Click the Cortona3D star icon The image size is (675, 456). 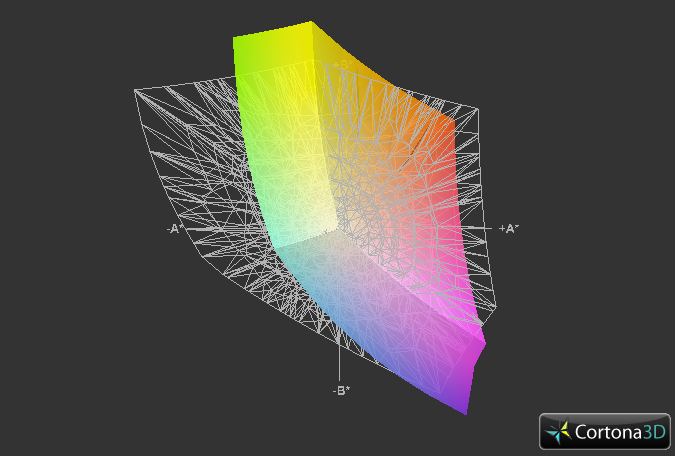click(x=558, y=432)
